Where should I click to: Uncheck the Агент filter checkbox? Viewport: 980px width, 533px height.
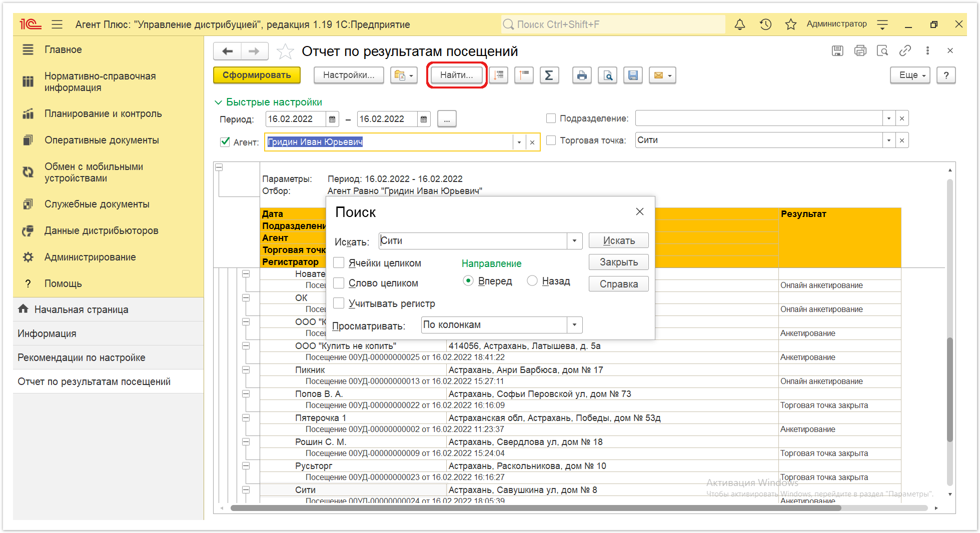pos(225,142)
